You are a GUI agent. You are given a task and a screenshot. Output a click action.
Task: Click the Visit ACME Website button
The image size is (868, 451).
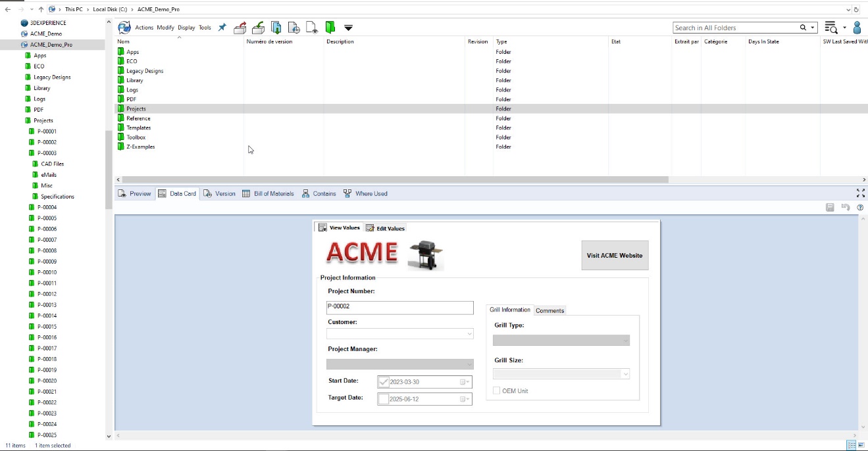tap(615, 255)
